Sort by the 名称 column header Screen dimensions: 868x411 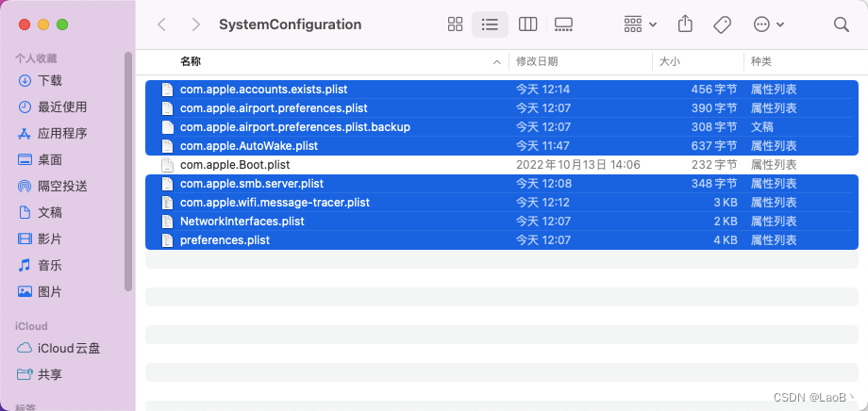(191, 61)
